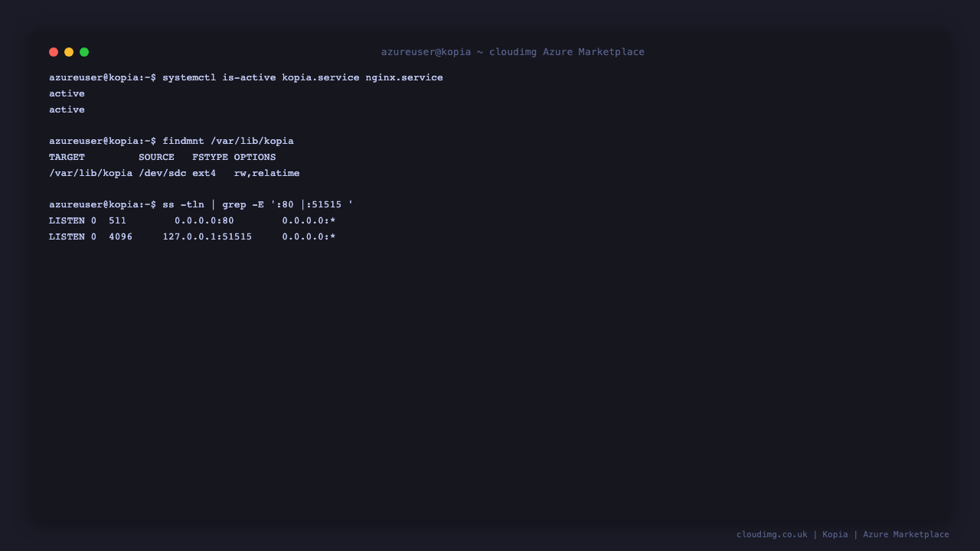The image size is (980, 551).
Task: Click the /dev/sdc source value
Action: pos(162,173)
